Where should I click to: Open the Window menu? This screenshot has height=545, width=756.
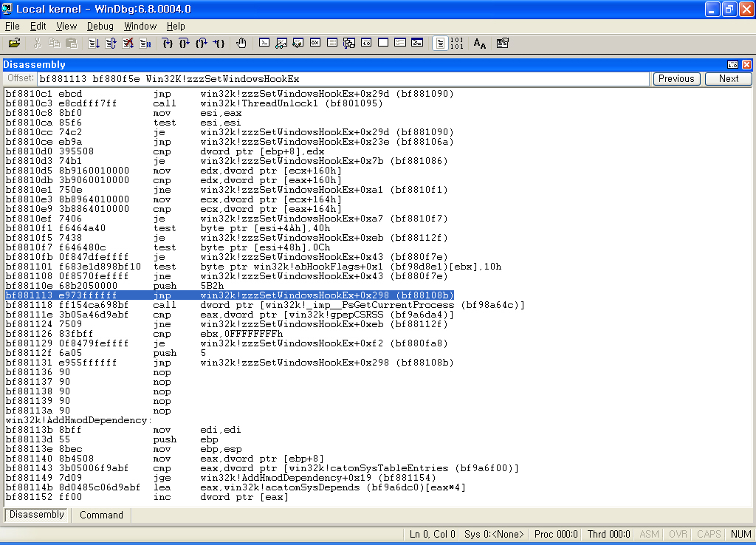140,26
